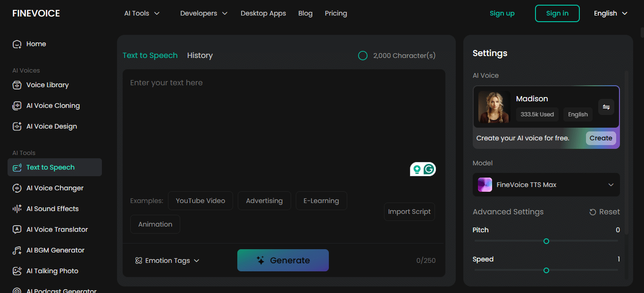The image size is (644, 293).
Task: Open the Pricing page
Action: pos(336,13)
